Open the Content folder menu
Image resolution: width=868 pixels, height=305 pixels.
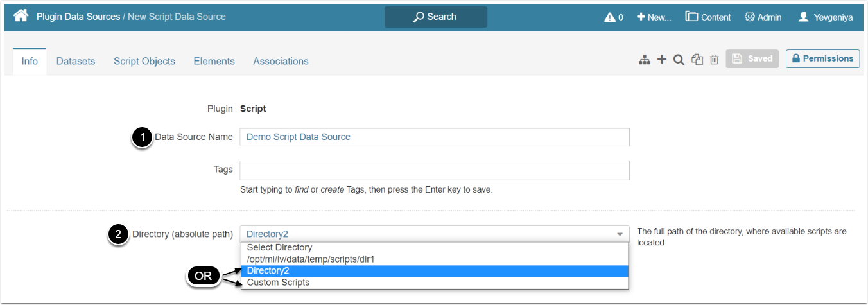707,17
